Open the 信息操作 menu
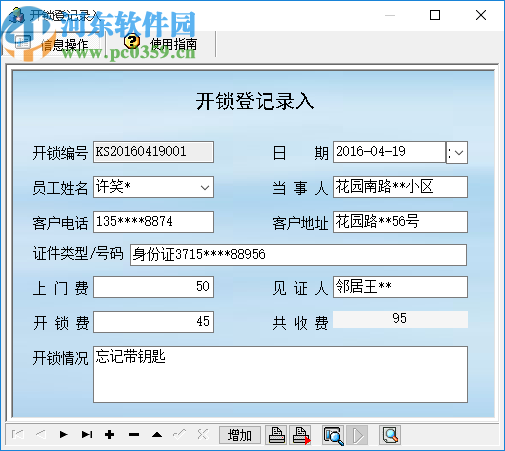 coord(53,44)
